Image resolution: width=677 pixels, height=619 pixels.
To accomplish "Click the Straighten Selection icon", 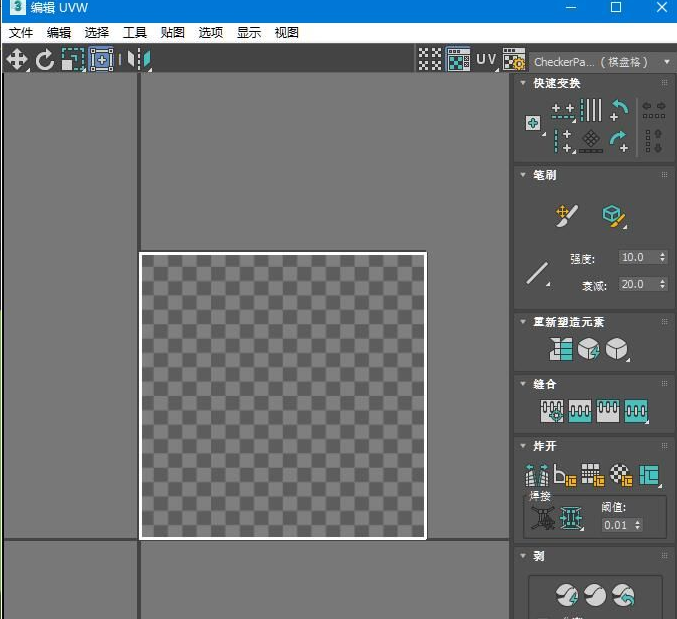I will [x=561, y=349].
